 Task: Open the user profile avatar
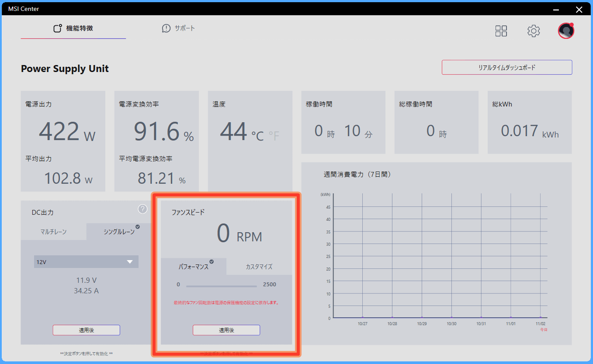tap(566, 31)
